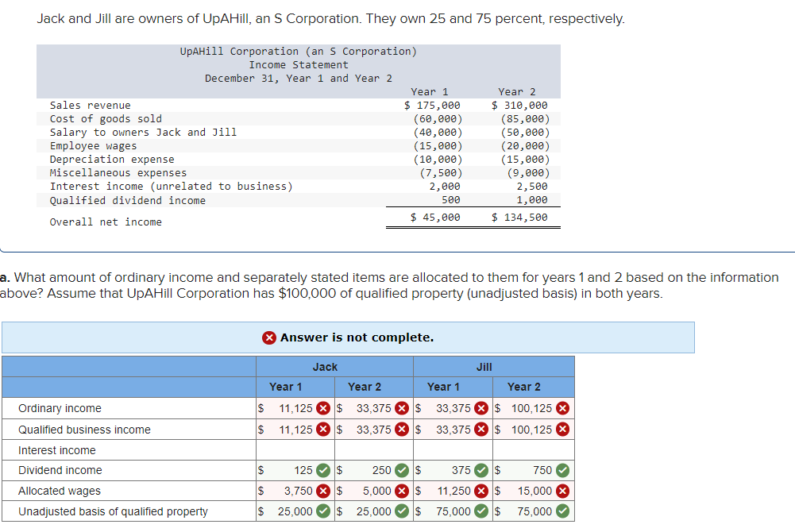Viewport: 795px width, 532px height.
Task: Click 'Qualified dividend income' row label
Action: coord(128,201)
